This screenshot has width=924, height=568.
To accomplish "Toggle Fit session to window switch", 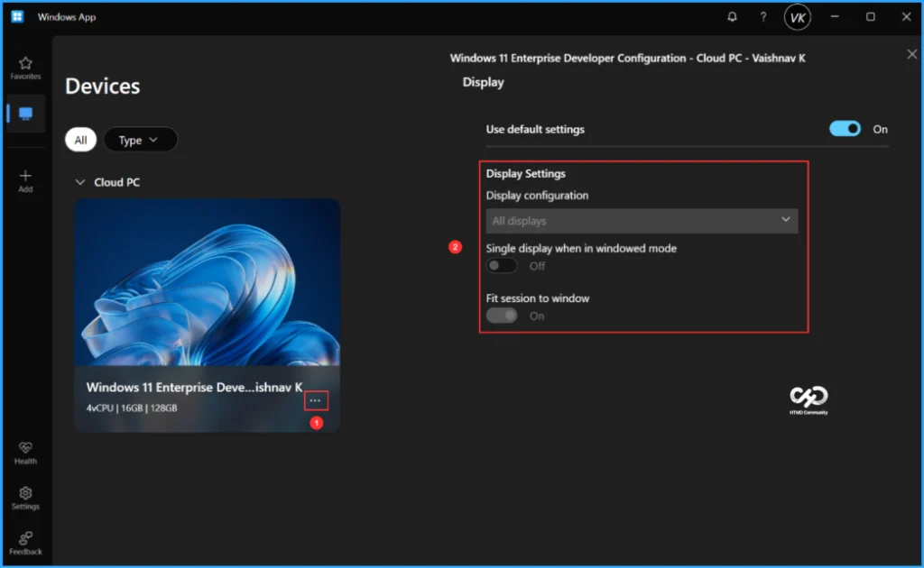I will 502,316.
